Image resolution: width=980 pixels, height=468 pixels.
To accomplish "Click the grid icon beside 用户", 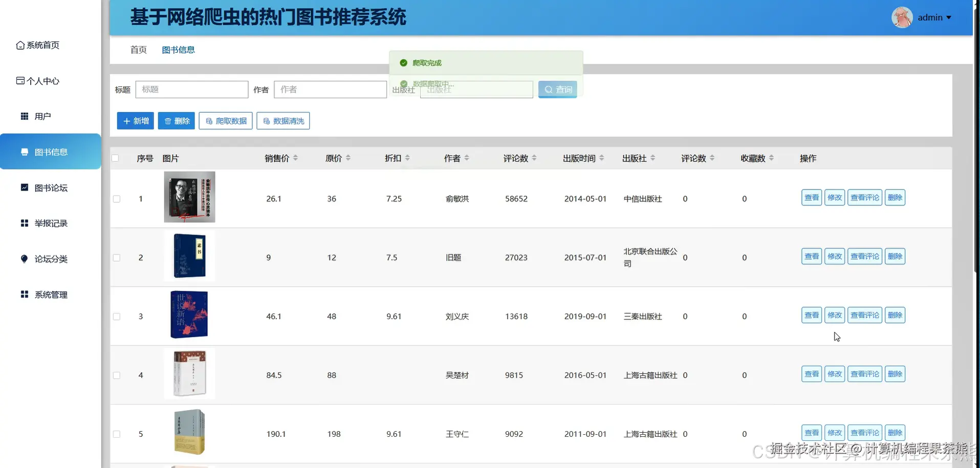I will [25, 116].
